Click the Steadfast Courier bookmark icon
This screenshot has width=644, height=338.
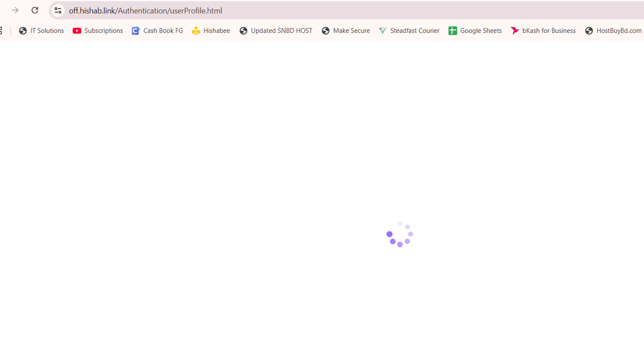[x=383, y=31]
